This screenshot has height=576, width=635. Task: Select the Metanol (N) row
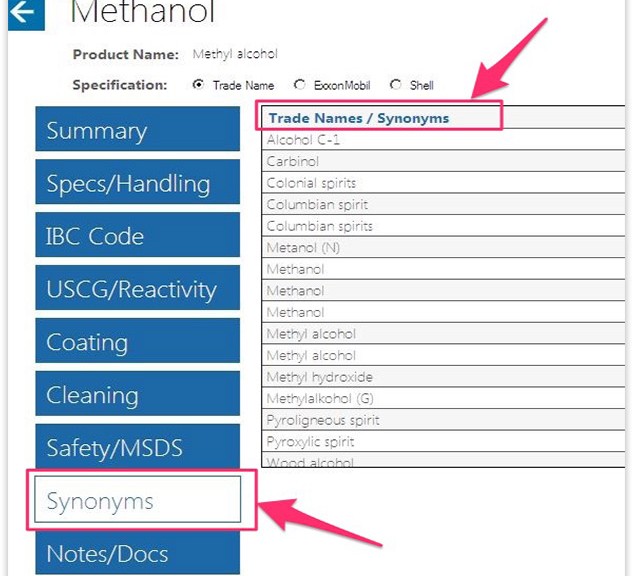click(x=443, y=247)
